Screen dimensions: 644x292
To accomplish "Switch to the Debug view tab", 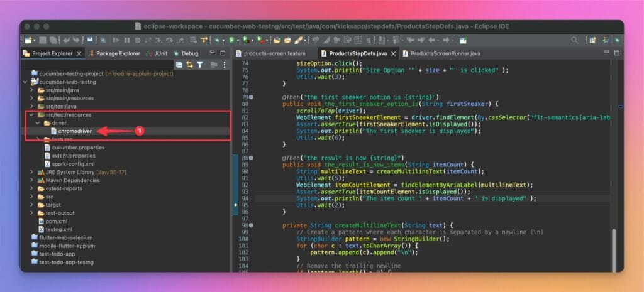I will click(186, 53).
